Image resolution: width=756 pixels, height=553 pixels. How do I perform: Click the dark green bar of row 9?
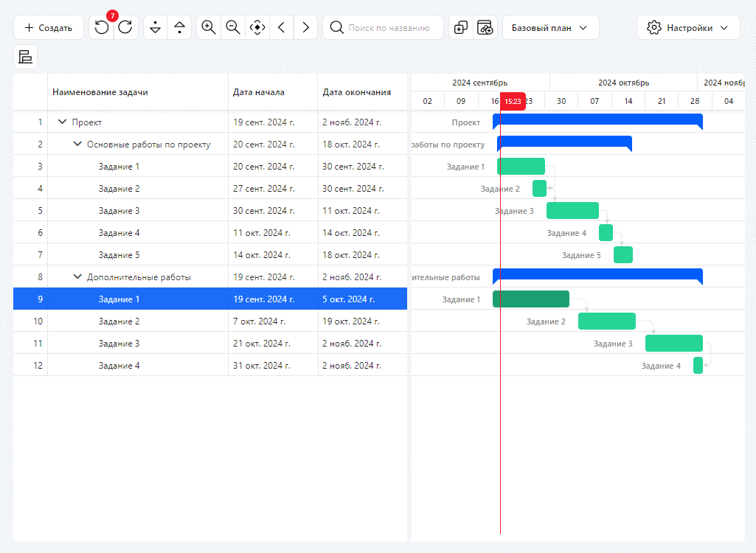click(531, 299)
